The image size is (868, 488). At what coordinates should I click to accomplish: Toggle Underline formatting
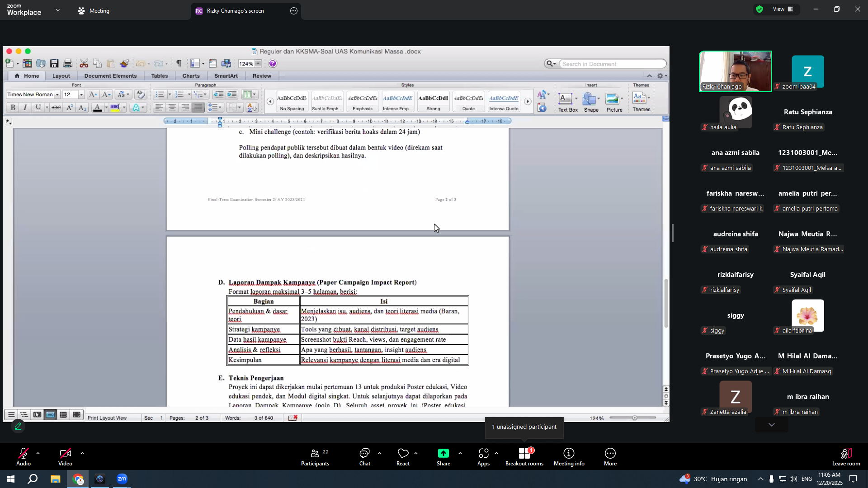(38, 108)
